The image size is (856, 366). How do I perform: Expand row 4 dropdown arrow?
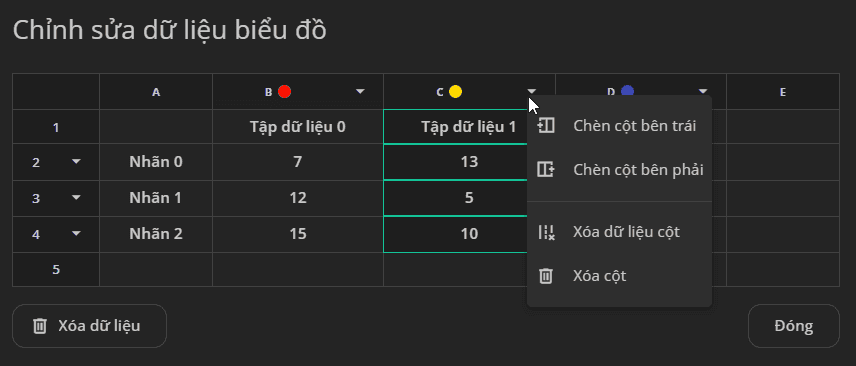click(76, 234)
